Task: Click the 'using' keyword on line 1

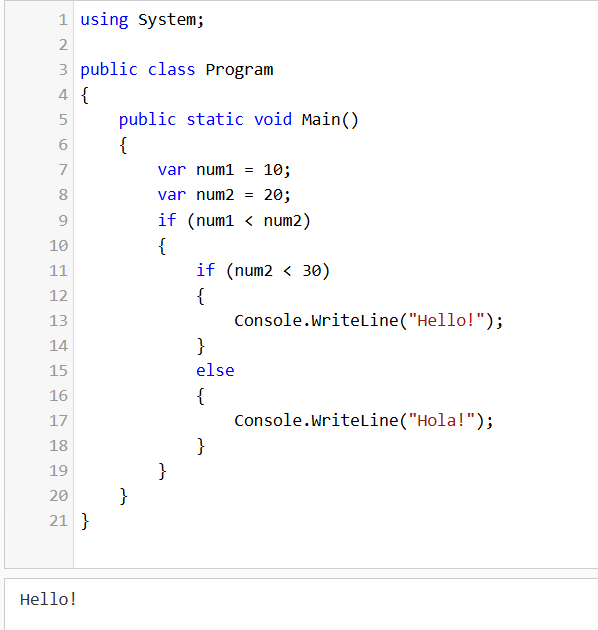Action: click(x=104, y=20)
